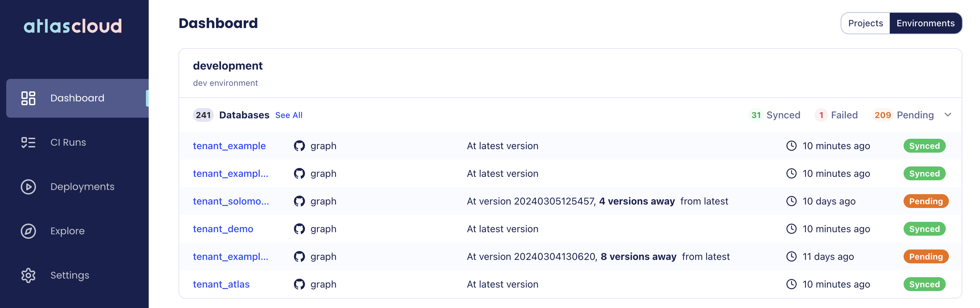
Task: Open the Deployments menu item
Action: 82,187
